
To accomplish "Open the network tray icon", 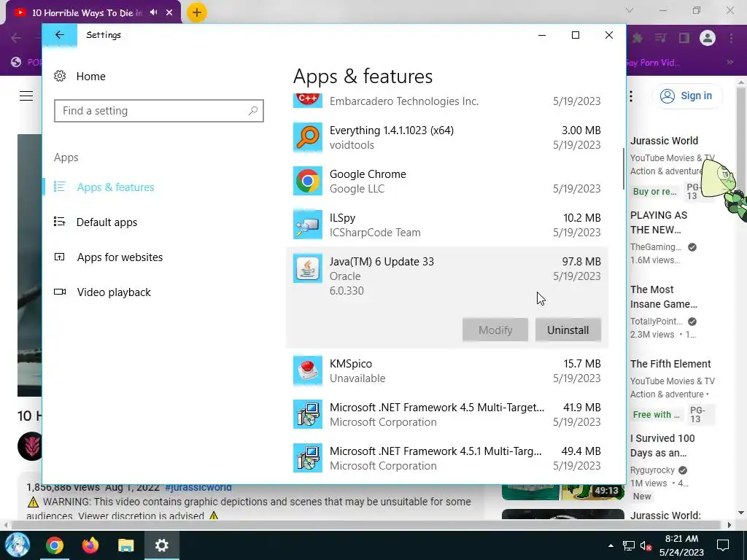I will (629, 545).
